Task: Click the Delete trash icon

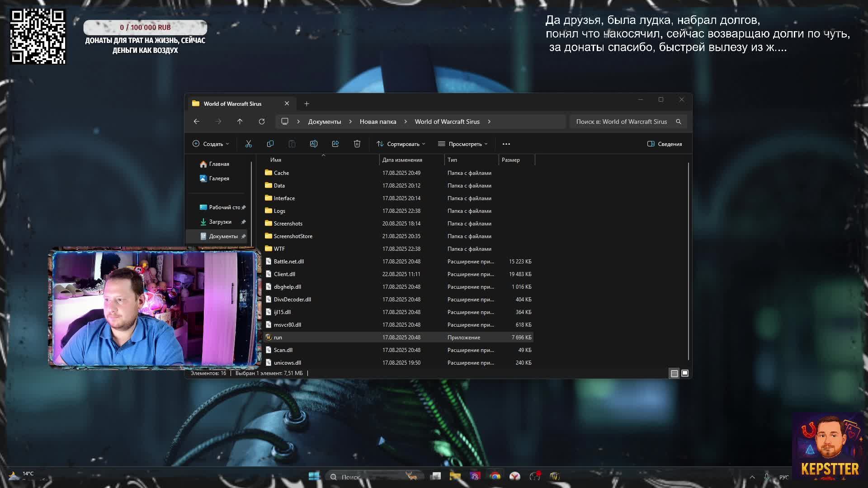Action: click(x=357, y=144)
